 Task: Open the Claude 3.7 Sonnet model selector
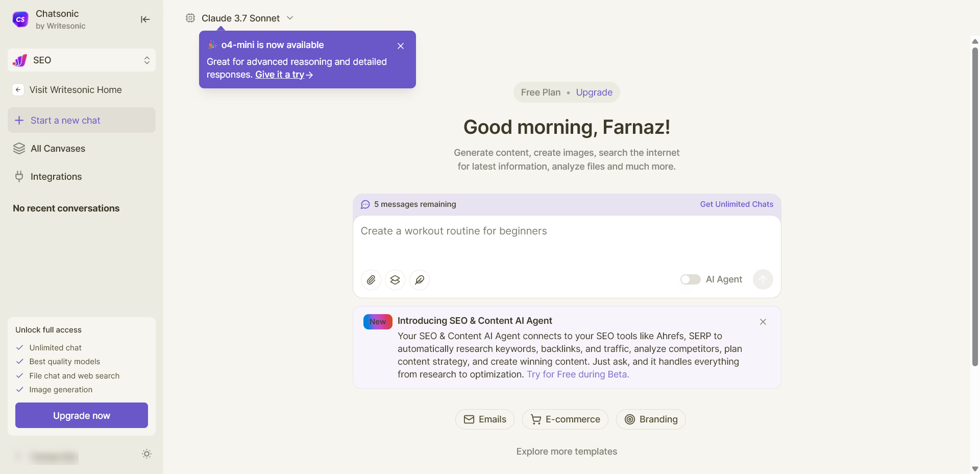240,18
